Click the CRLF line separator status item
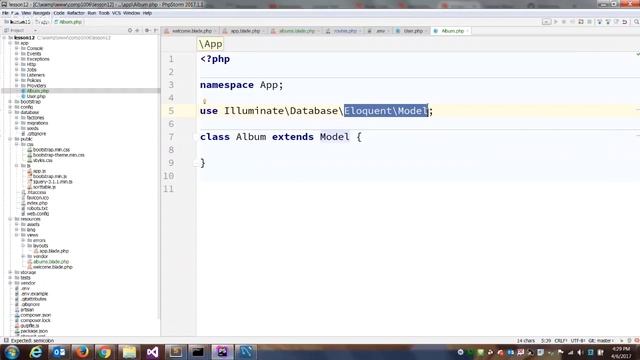Viewport: 640px width, 360px height. [561, 340]
